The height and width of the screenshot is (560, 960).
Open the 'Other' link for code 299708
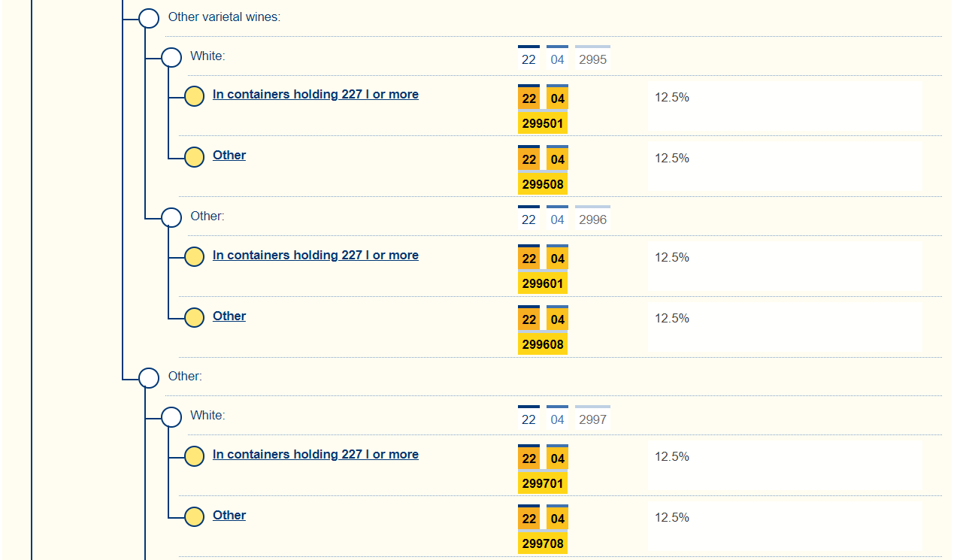(229, 516)
